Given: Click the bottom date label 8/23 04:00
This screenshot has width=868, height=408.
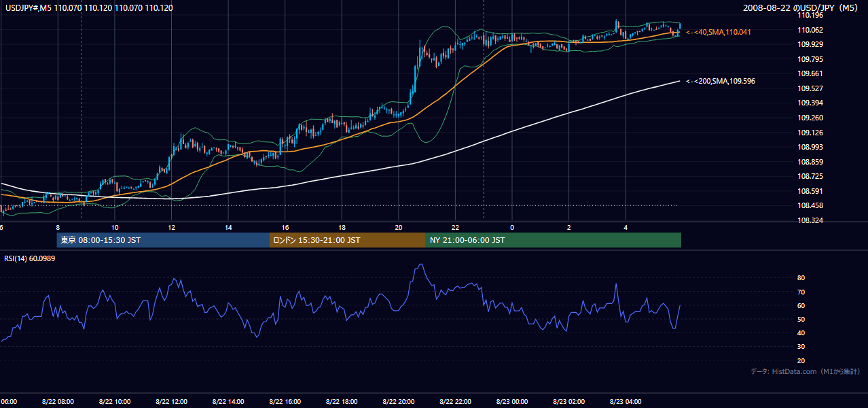Looking at the screenshot, I should tap(626, 401).
